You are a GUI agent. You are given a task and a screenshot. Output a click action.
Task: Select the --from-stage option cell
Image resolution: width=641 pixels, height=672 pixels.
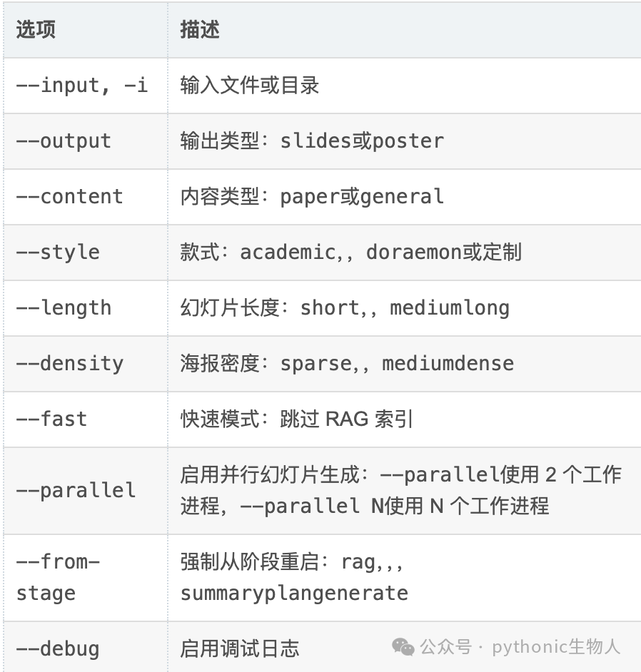click(x=86, y=578)
